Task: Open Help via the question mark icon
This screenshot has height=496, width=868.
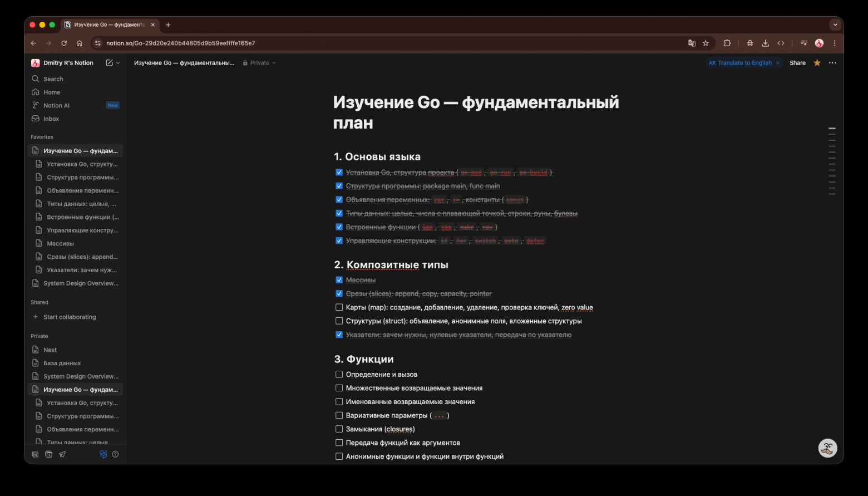Action: pyautogui.click(x=116, y=454)
